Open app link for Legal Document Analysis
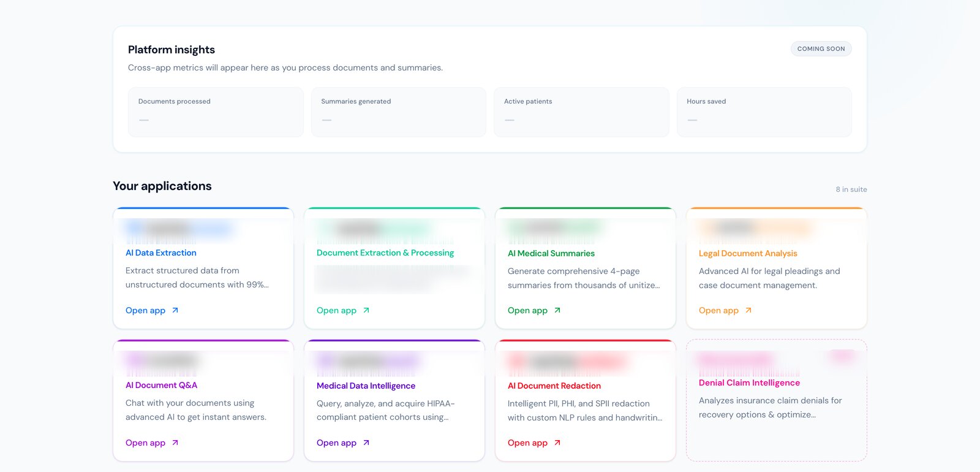Viewport: 980px width, 472px height. [725, 310]
